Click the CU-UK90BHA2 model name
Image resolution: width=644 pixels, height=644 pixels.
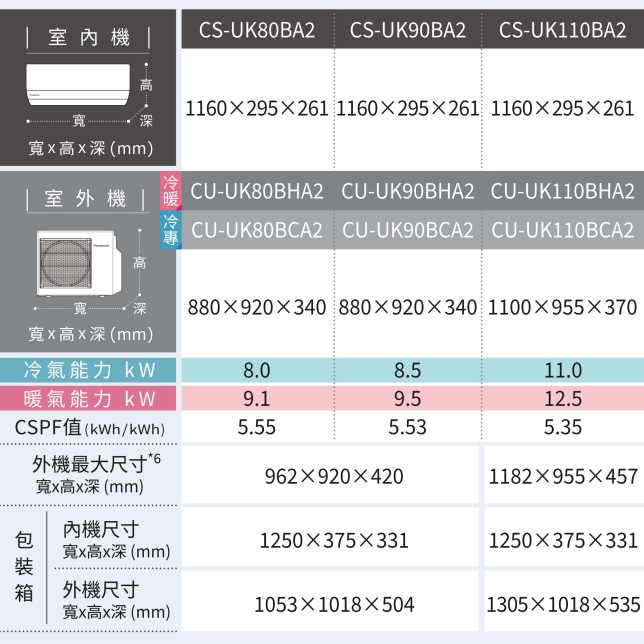coord(408,191)
